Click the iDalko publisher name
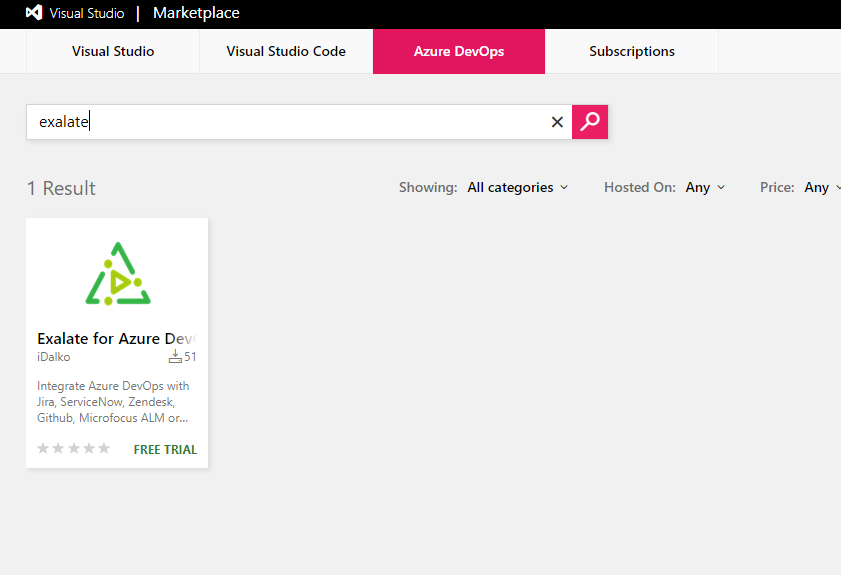Viewport: 841px width, 575px height. 54,357
